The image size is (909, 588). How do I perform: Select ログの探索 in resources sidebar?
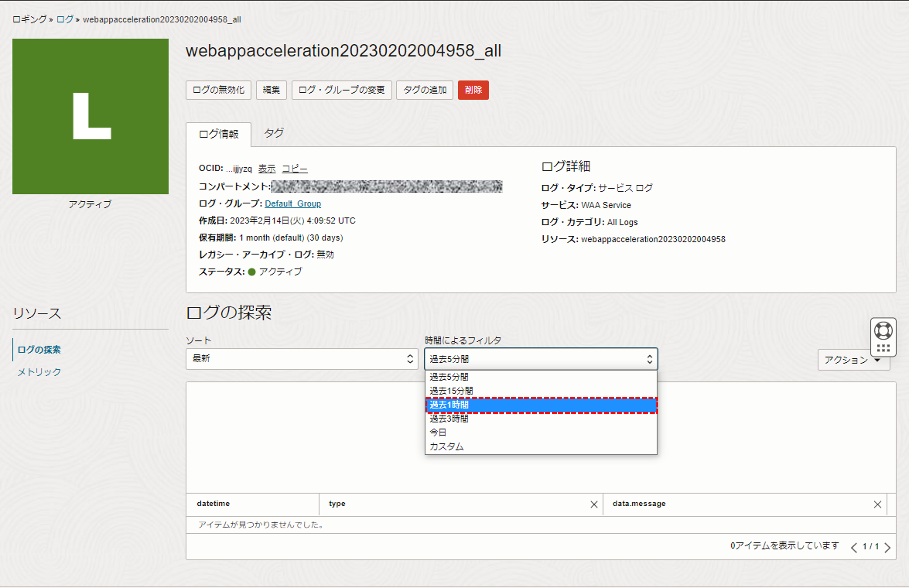(39, 350)
